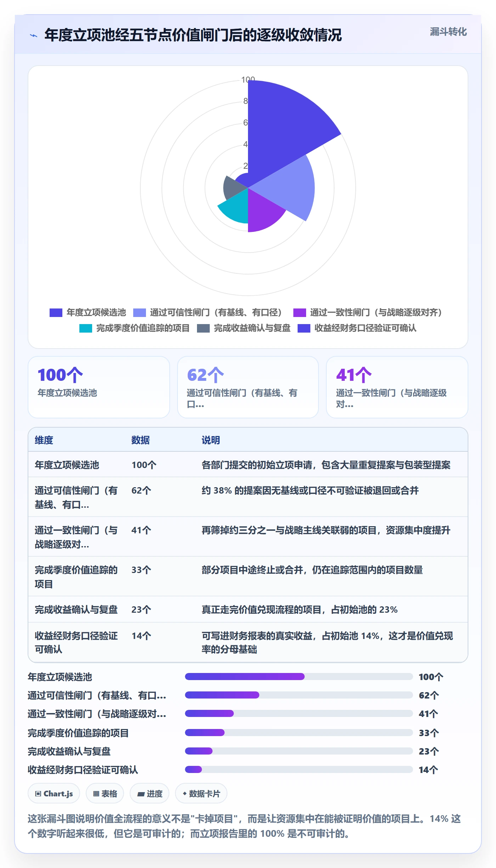Toggle the 完成收益确认与复盘 legend entry
This screenshot has height=868, width=496.
244,328
